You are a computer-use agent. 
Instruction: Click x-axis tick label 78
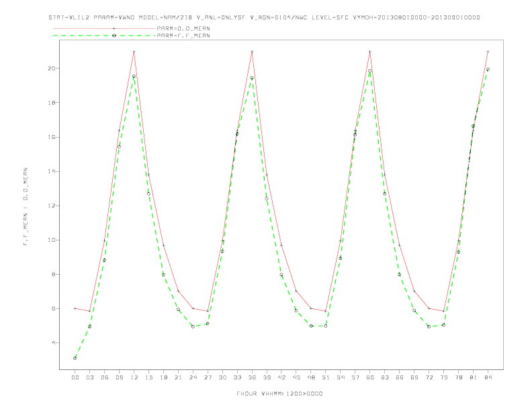459,377
